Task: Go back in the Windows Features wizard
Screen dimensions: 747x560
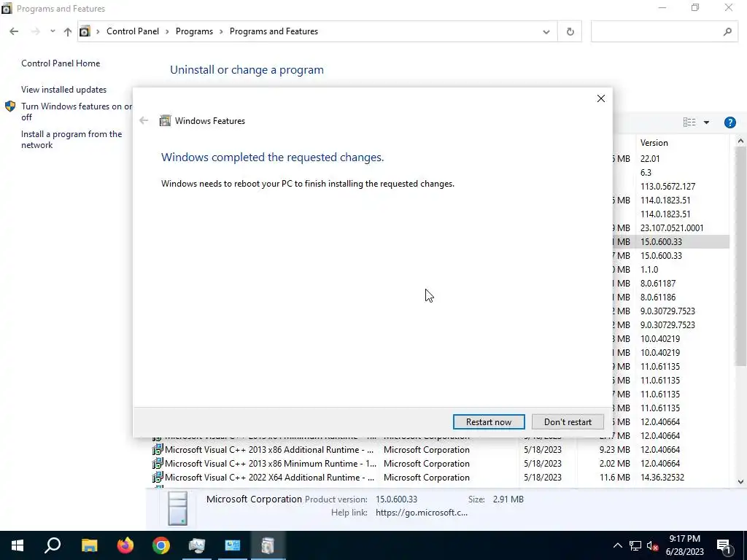Action: pyautogui.click(x=144, y=120)
